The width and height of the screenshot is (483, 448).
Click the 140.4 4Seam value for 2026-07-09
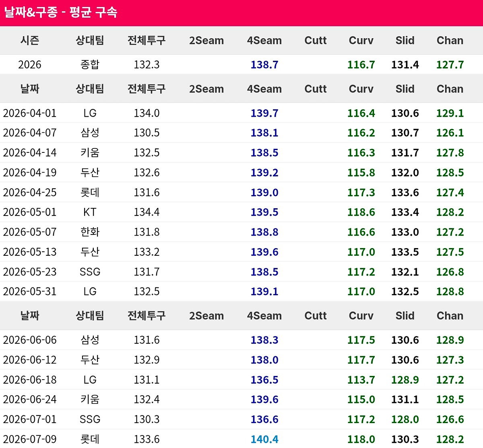[264, 439]
